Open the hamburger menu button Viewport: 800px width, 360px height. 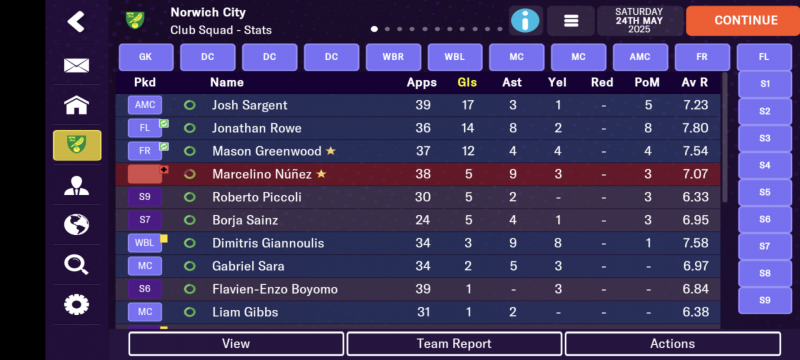[x=570, y=21]
